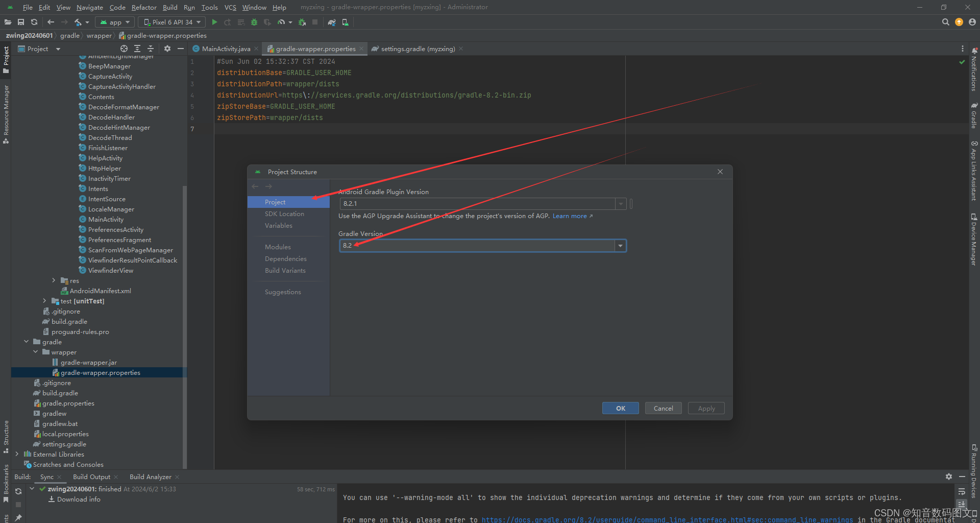Click the docs.gradle.org link in build output
This screenshot has height=523, width=980.
(667, 519)
